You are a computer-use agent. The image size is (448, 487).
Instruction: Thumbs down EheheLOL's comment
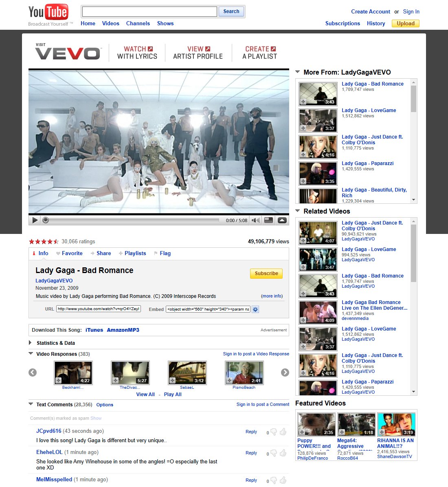pyautogui.click(x=274, y=454)
